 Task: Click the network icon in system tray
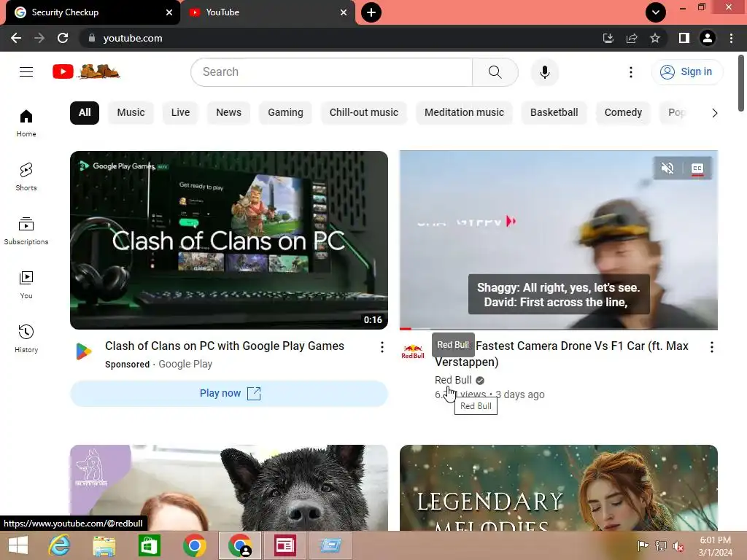(660, 545)
